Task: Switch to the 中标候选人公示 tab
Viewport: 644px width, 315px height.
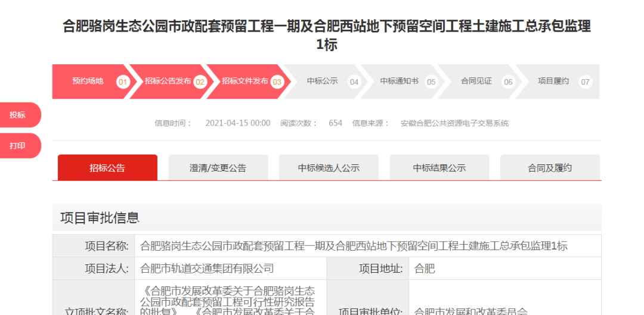Action: pos(329,167)
